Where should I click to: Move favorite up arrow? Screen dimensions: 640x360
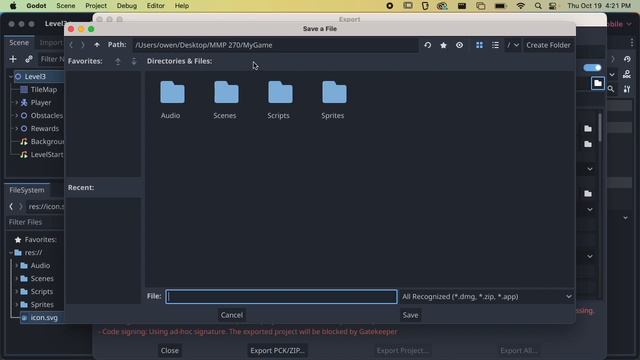pos(118,61)
